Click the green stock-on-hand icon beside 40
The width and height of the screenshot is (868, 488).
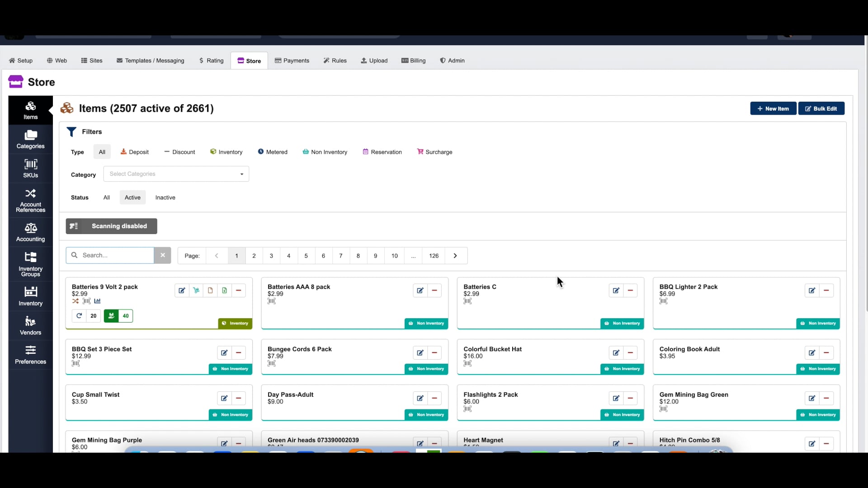pos(111,316)
